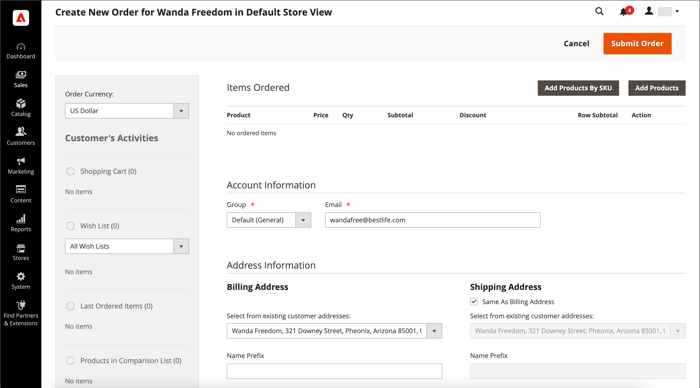The width and height of the screenshot is (700, 388).
Task: Click the Add Products button
Action: pyautogui.click(x=657, y=88)
